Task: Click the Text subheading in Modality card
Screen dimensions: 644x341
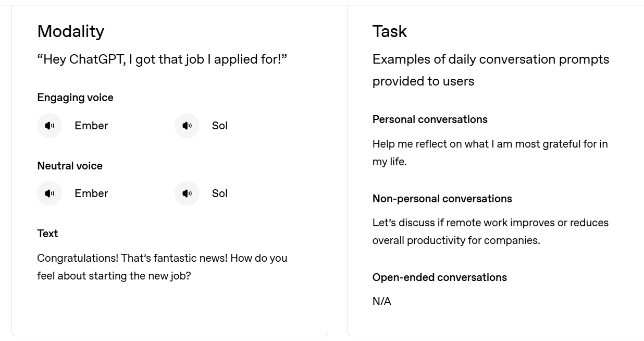Action: (x=47, y=234)
